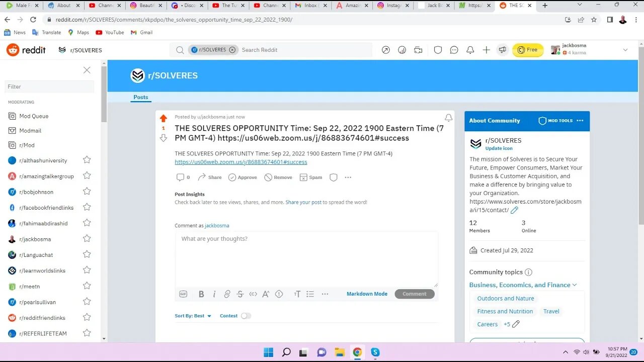
Task: Apply bold formatting in comment editor
Action: [201, 294]
